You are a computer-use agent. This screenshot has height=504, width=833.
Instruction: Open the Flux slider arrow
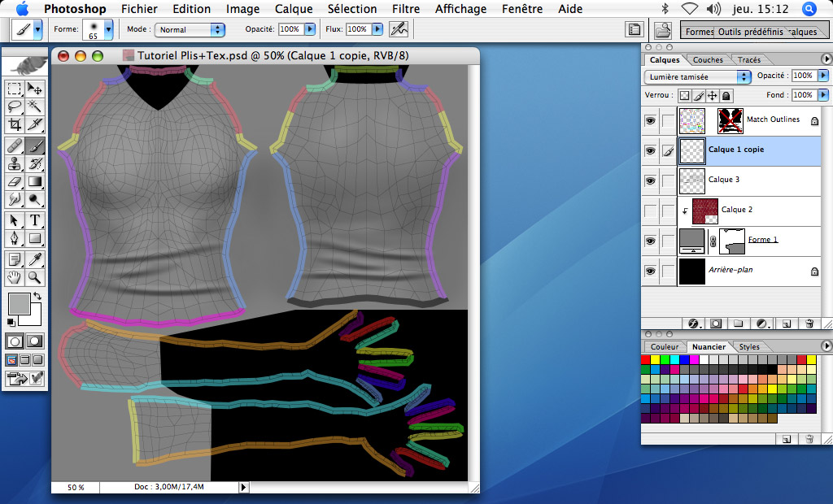pyautogui.click(x=377, y=29)
